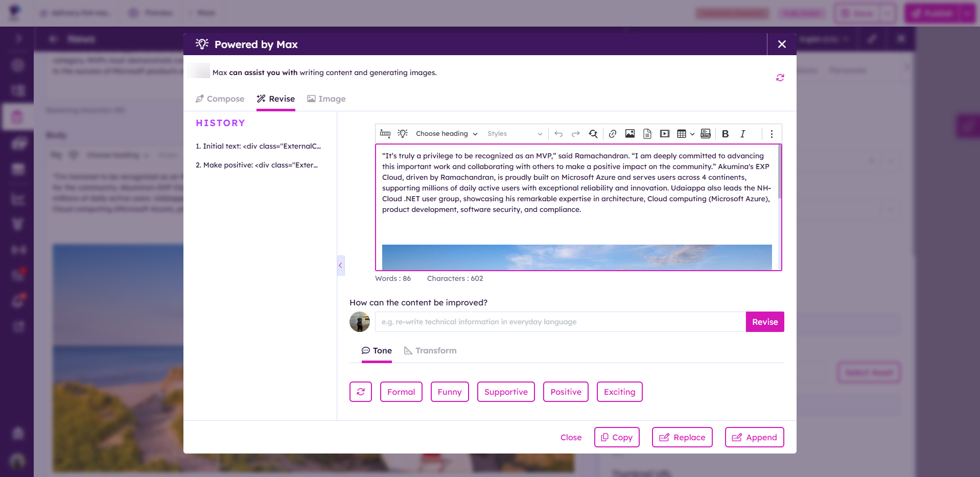
Task: Collapse the History side panel
Action: (x=340, y=266)
